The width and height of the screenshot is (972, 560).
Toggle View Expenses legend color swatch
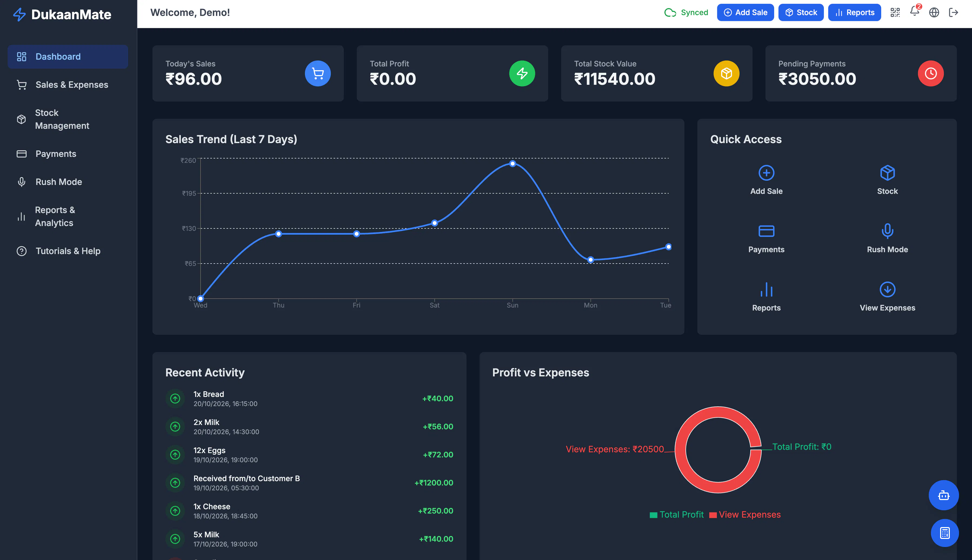(713, 515)
